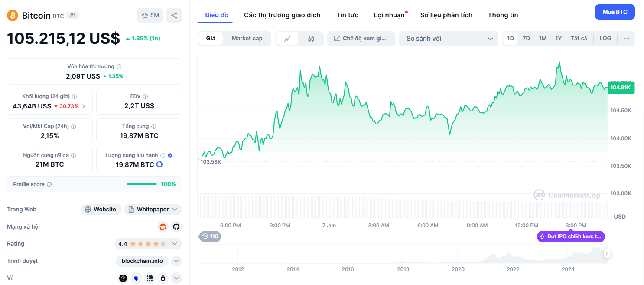Viewport: 644px width, 285px height.
Task: Select the 7D time range
Action: coord(526,39)
